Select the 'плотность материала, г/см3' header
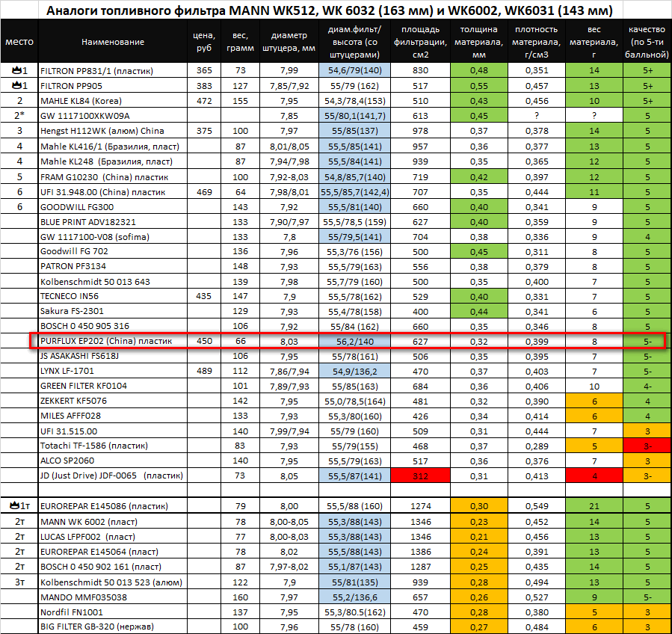The image size is (672, 634). pyautogui.click(x=537, y=42)
